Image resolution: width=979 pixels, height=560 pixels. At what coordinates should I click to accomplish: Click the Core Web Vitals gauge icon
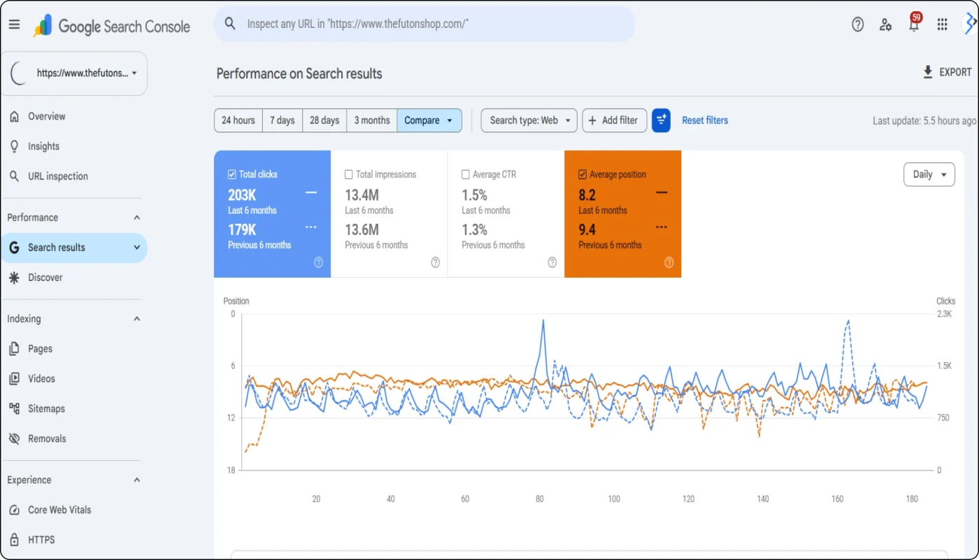14,510
